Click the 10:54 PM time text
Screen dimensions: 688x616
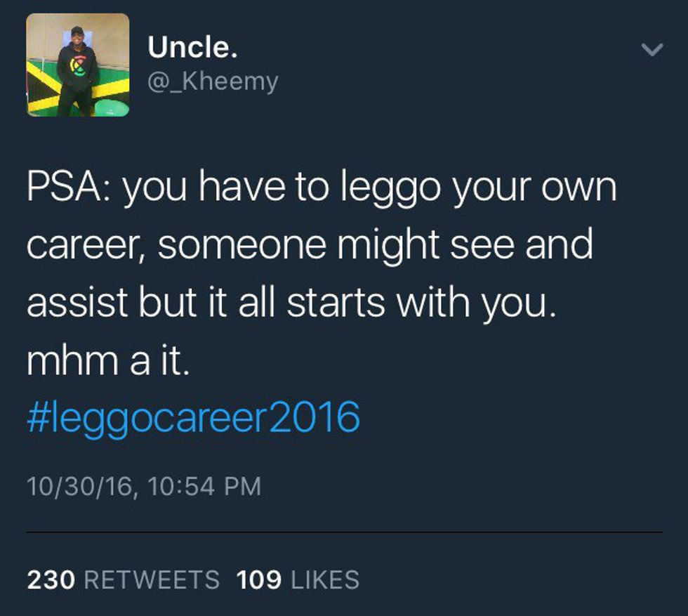pos(204,487)
